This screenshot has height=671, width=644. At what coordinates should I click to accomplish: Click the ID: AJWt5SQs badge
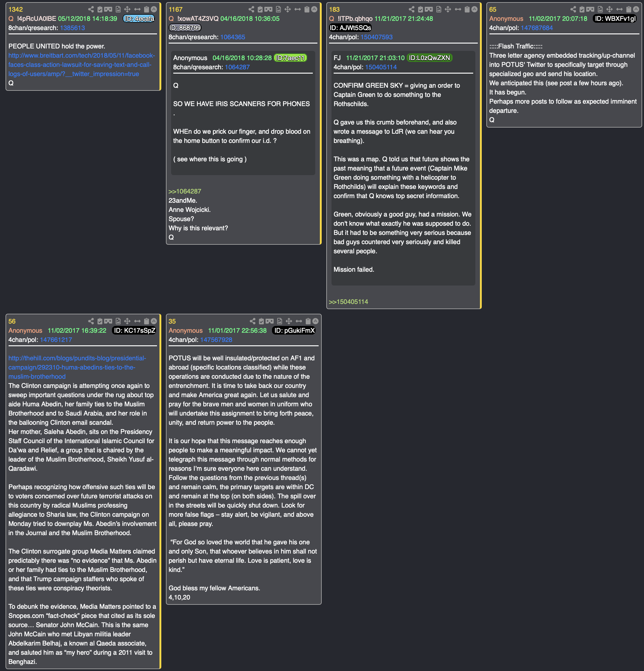pos(350,28)
